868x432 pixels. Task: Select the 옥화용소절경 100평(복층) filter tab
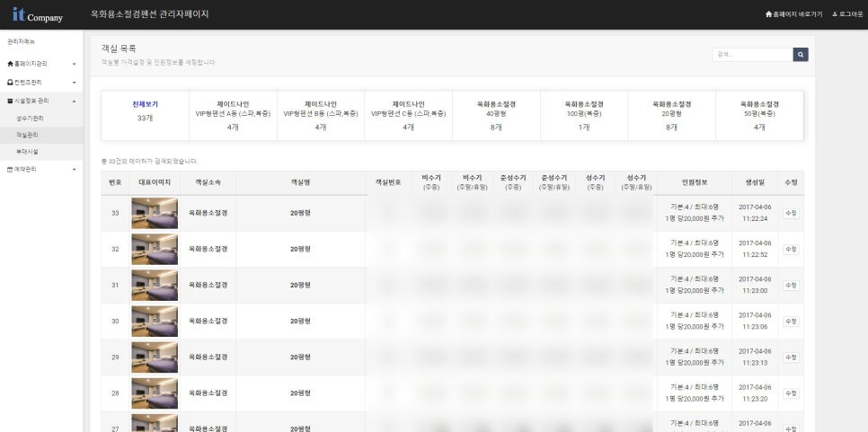coord(584,116)
